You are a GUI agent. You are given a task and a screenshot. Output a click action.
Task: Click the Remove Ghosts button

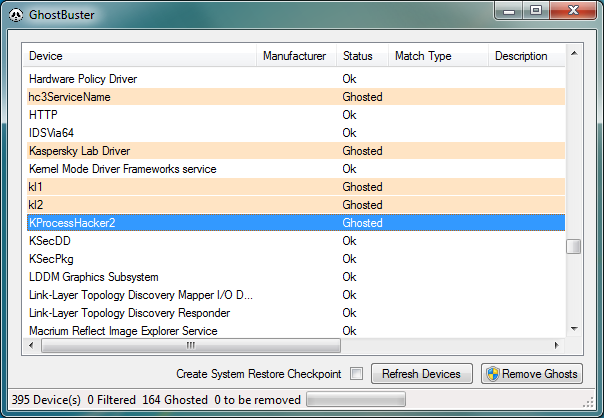click(x=531, y=374)
